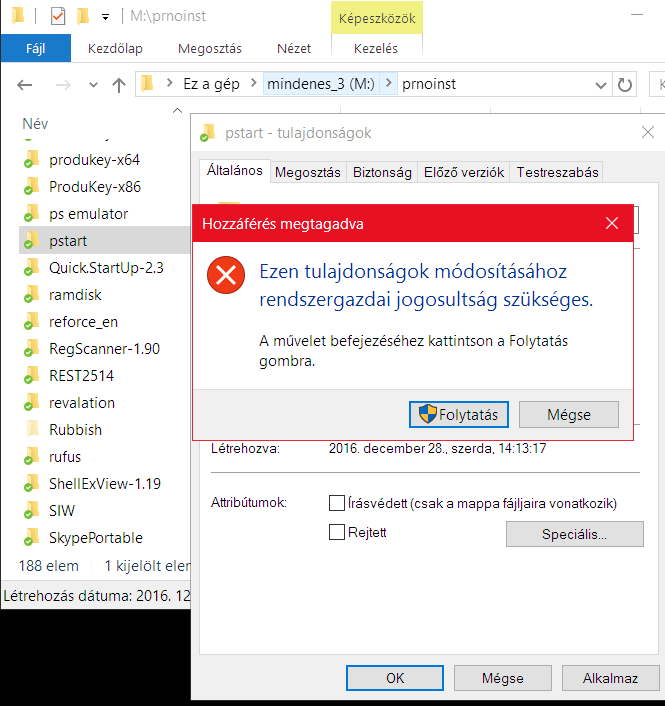Click the reforce_en folder icon

(x=31, y=321)
